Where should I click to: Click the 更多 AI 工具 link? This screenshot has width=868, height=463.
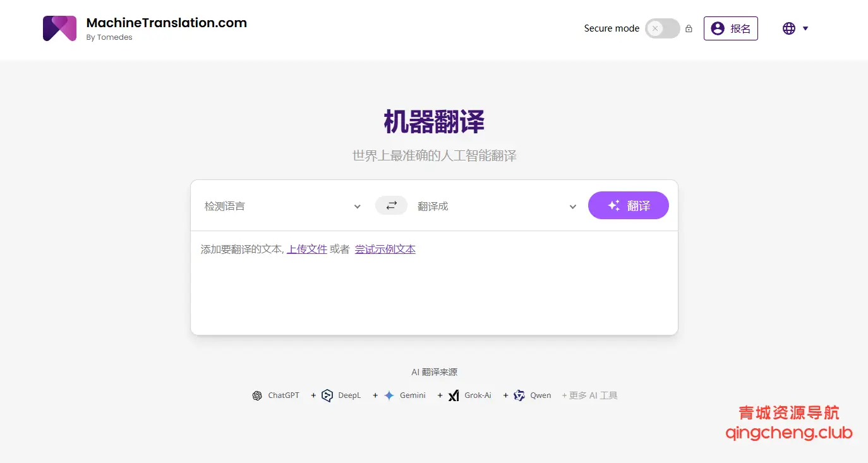click(594, 395)
